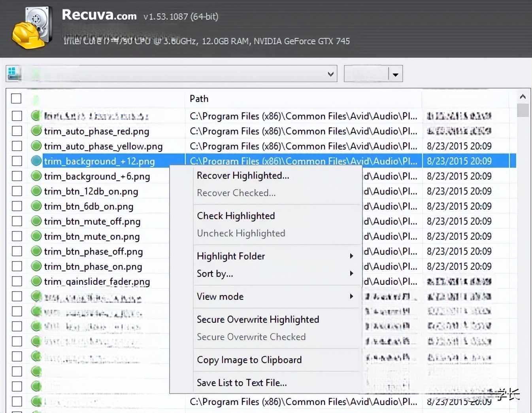Screen dimensions: 532x413
Task: Click blue status dot for trim_background_+12.png
Action: [36, 161]
